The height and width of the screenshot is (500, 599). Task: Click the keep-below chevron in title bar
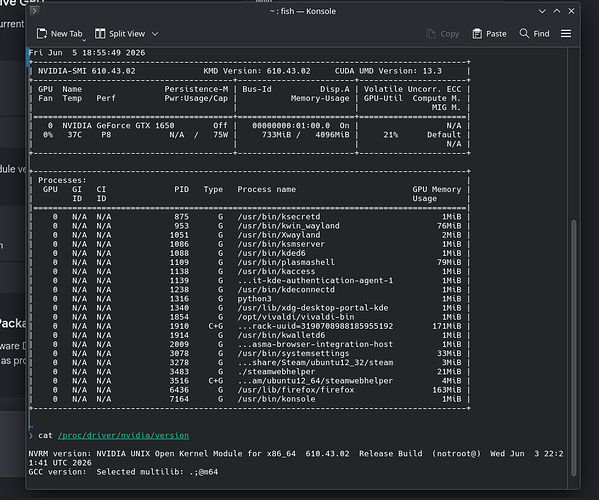542,11
